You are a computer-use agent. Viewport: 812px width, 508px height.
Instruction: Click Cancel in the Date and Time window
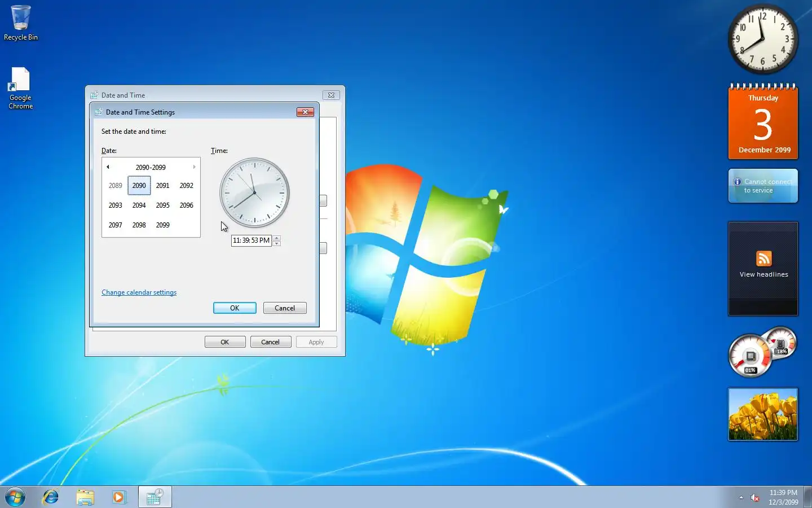pyautogui.click(x=270, y=342)
